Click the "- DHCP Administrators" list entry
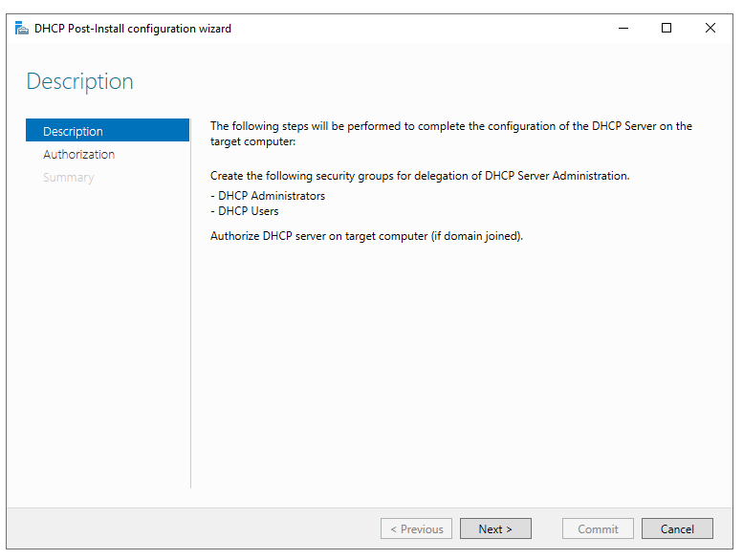This screenshot has width=743, height=560. [x=268, y=196]
